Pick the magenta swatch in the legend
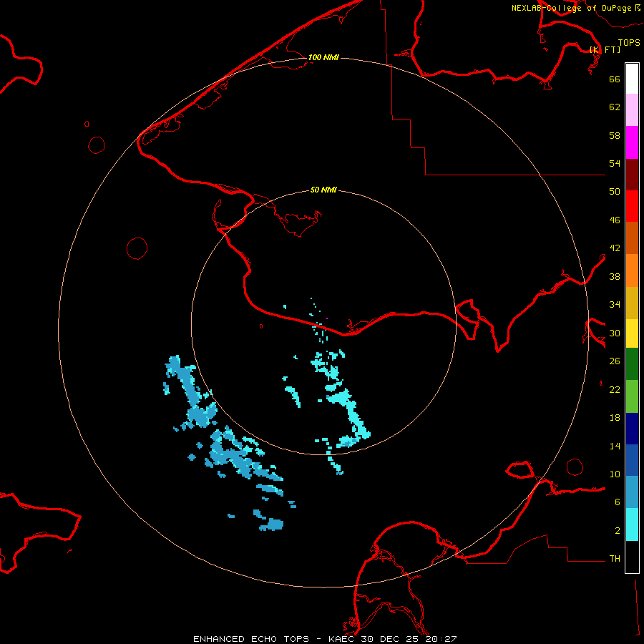 pyautogui.click(x=632, y=142)
